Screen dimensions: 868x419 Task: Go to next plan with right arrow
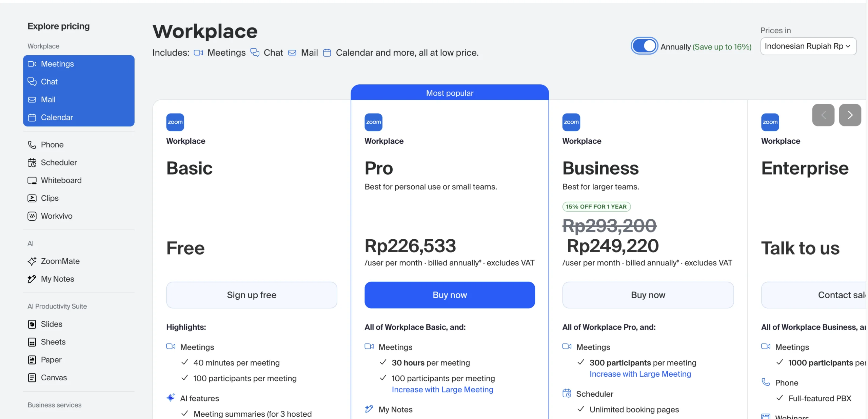850,115
